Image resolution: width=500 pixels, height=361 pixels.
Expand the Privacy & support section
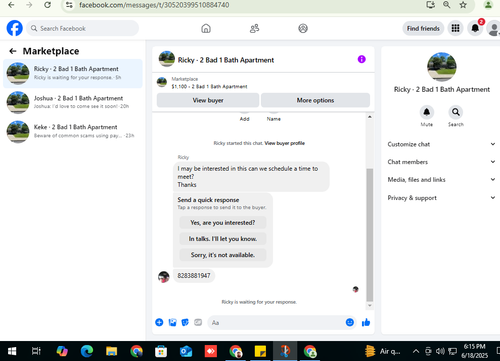click(441, 198)
